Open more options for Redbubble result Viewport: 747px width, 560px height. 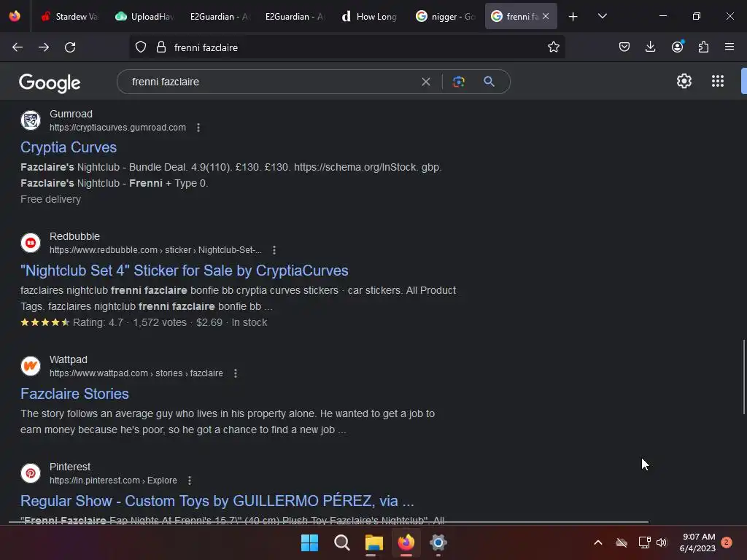click(274, 250)
